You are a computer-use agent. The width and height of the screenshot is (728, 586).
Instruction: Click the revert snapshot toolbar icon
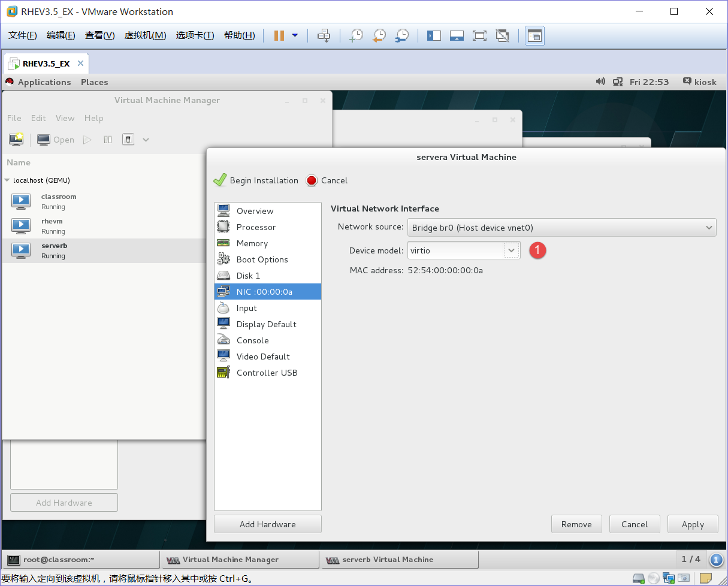point(379,35)
